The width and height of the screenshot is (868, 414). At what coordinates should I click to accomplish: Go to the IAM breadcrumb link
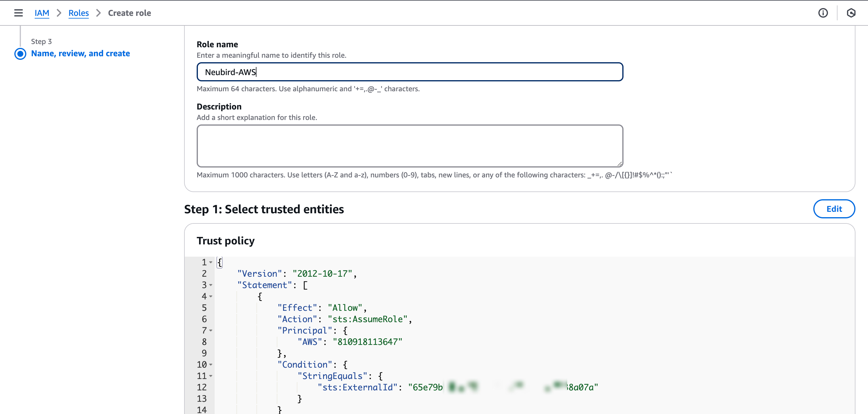(x=42, y=13)
